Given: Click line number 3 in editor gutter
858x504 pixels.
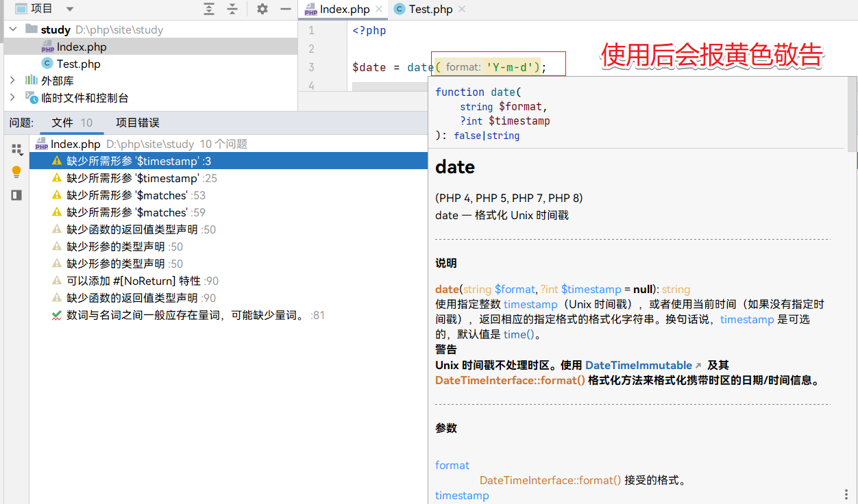Looking at the screenshot, I should 311,67.
